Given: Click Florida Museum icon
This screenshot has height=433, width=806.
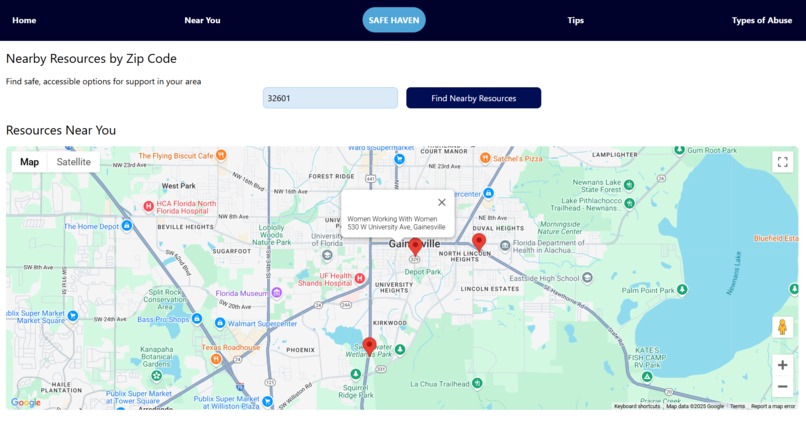Looking at the screenshot, I should (x=277, y=293).
